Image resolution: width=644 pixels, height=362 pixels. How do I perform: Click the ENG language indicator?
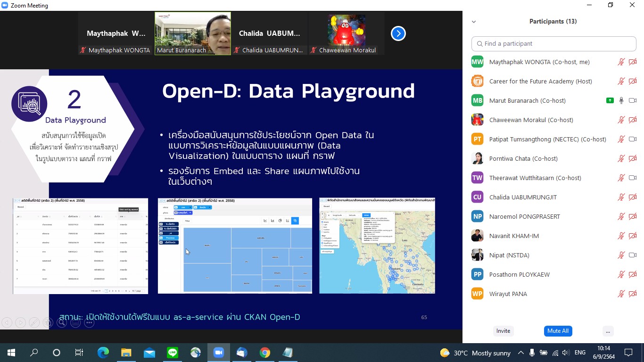click(580, 353)
